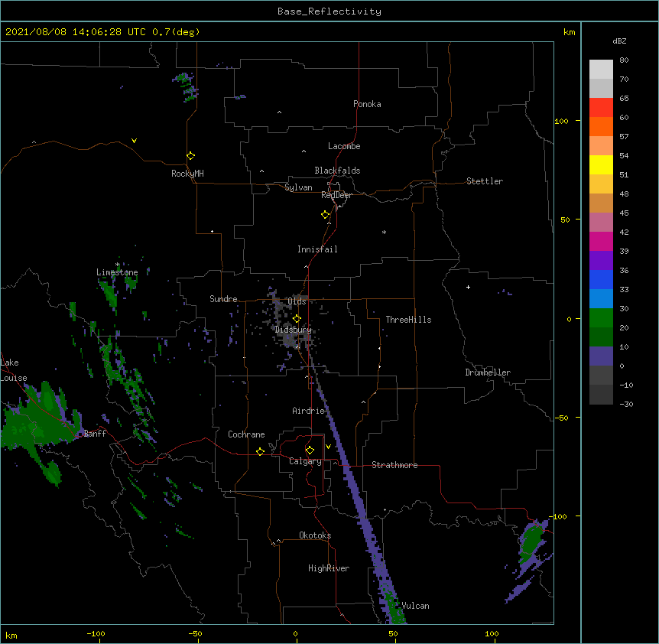Click the Sylvan label
Viewport: 659px width, 644px height.
coord(298,187)
